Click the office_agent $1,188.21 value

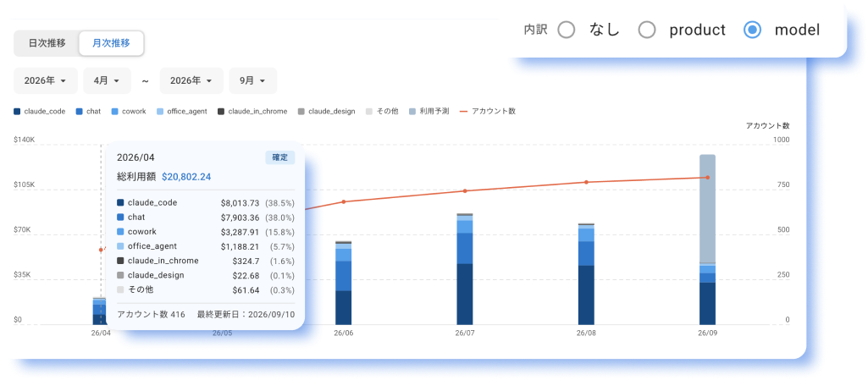pos(240,246)
